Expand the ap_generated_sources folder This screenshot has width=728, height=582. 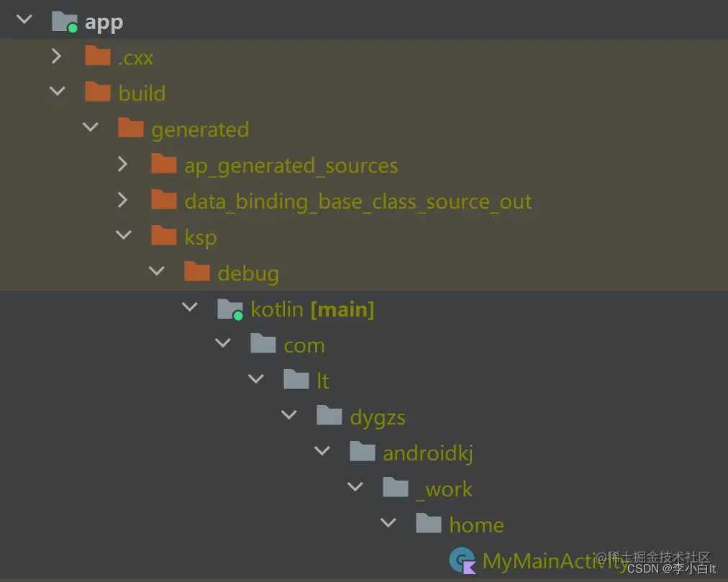pos(123,164)
